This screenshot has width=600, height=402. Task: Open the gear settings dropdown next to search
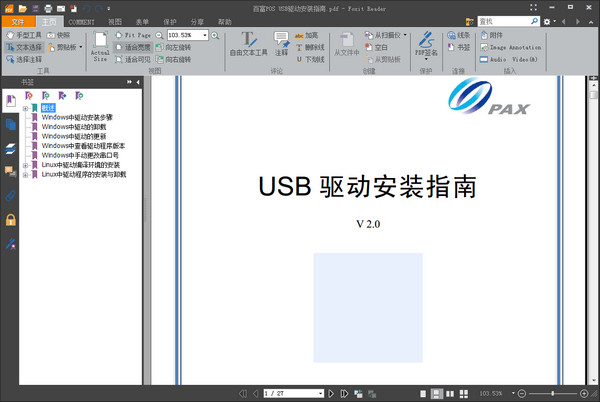pyautogui.click(x=549, y=22)
